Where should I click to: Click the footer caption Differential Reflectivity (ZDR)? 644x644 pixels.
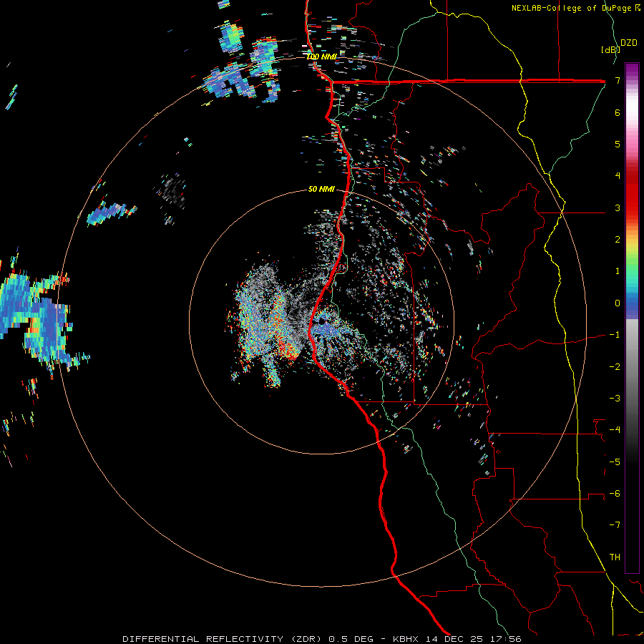pos(224,639)
